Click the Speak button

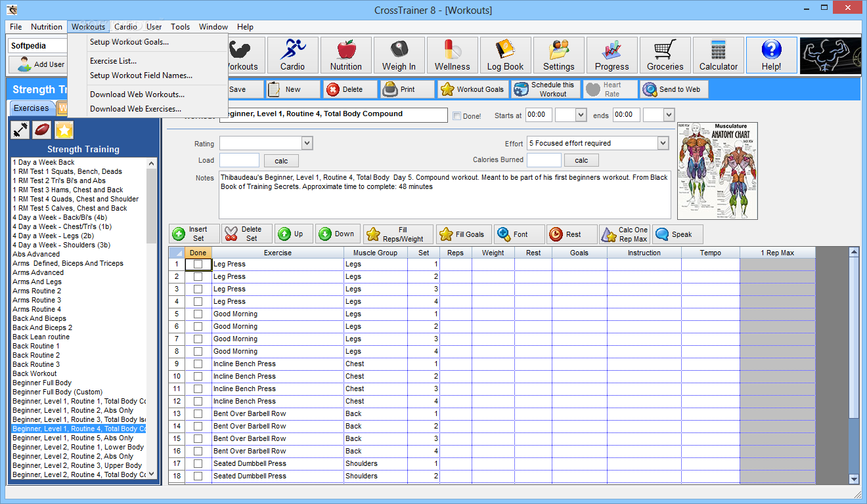pyautogui.click(x=677, y=234)
